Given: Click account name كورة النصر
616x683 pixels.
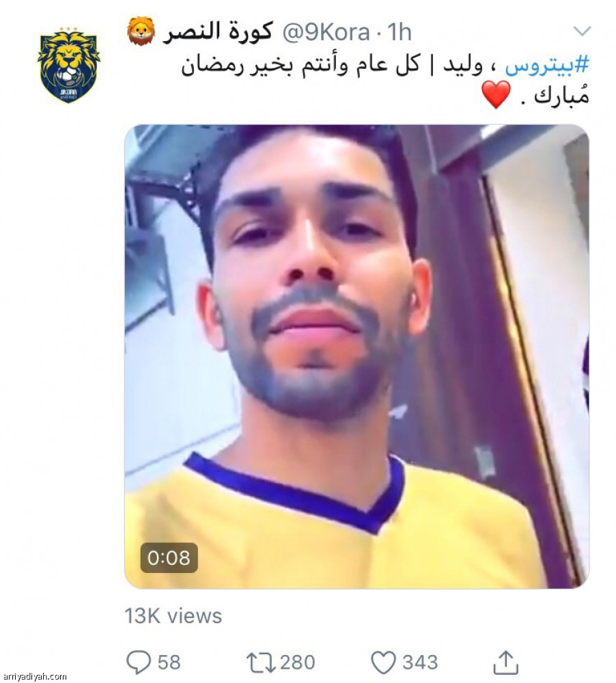Looking at the screenshot, I should click(x=217, y=32).
